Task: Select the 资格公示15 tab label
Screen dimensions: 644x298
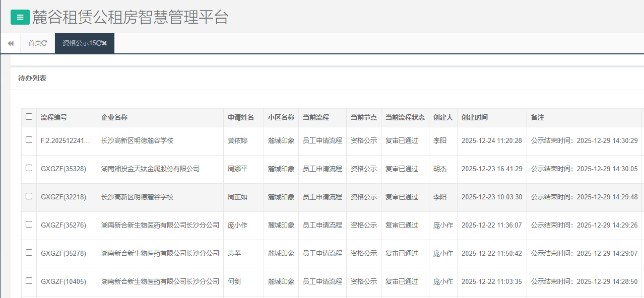Action: [x=79, y=43]
